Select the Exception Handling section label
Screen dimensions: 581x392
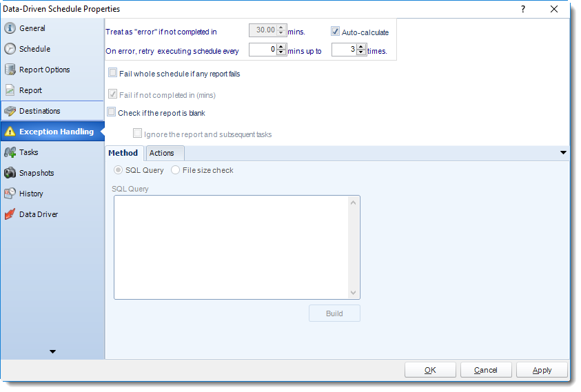[x=57, y=132]
